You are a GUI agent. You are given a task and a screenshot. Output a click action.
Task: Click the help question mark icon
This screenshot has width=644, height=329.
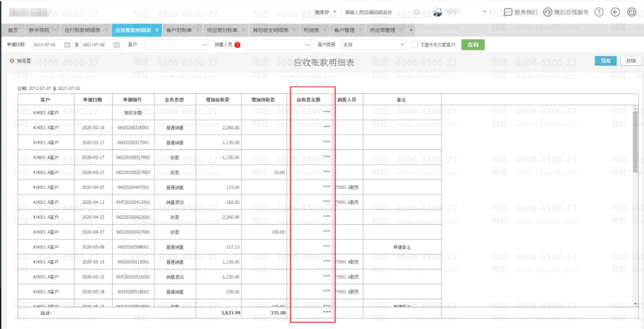pyautogui.click(x=599, y=12)
